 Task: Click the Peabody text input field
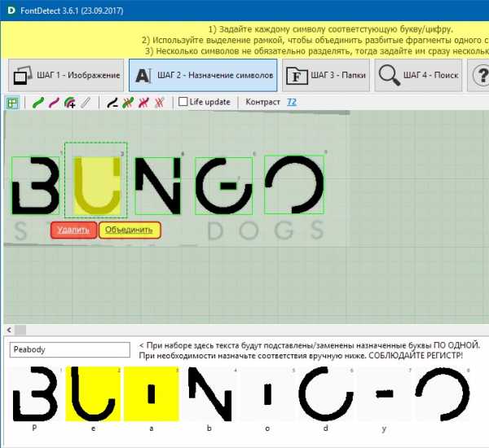click(70, 349)
